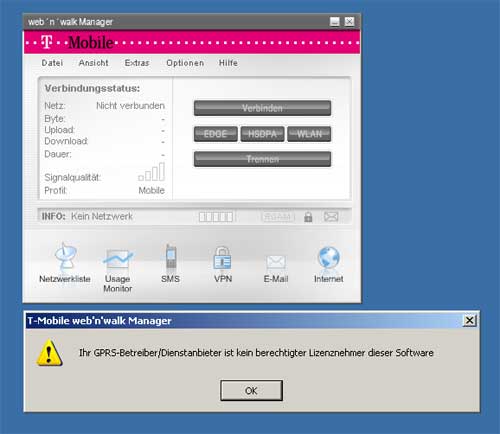This screenshot has width=500, height=434.
Task: Click the envelope icon in the info bar
Action: (331, 217)
